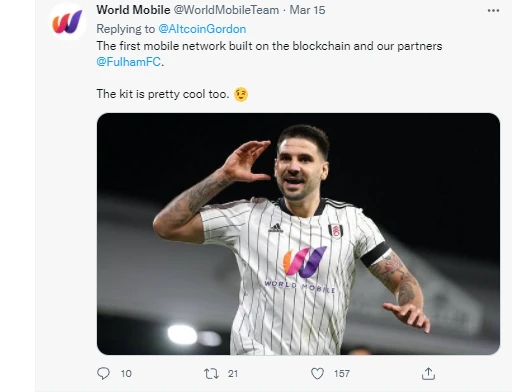Click the retweet count showing 21

pos(233,374)
